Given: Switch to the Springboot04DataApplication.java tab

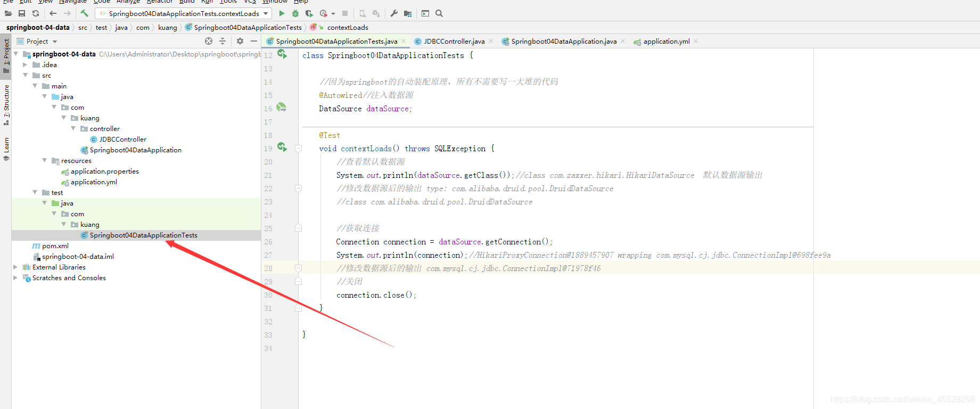Looking at the screenshot, I should [563, 41].
